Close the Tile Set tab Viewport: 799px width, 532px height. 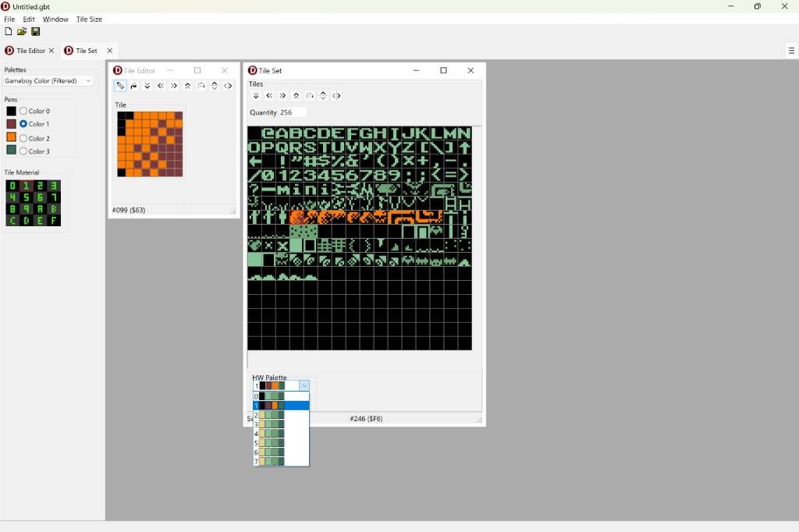click(x=109, y=51)
